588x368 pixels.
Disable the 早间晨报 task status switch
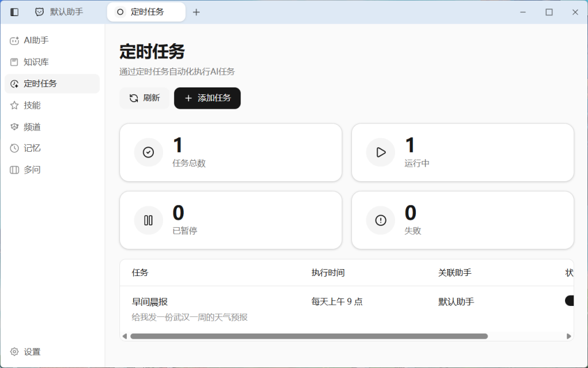(x=570, y=300)
